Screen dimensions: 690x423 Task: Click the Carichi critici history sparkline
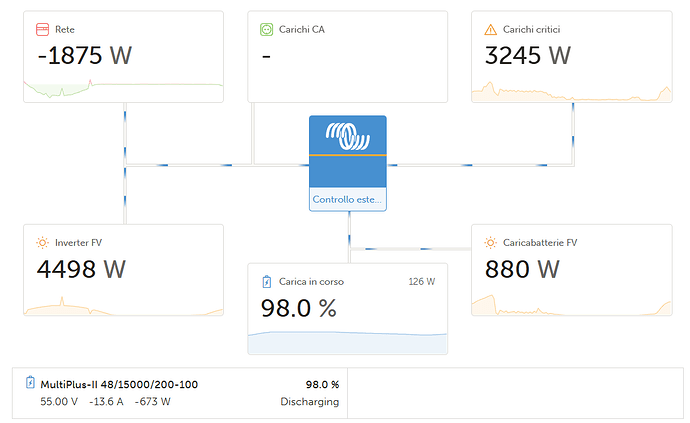coord(572,92)
